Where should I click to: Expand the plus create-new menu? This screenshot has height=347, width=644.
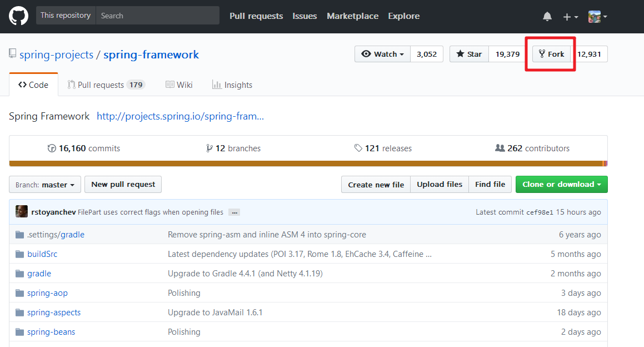[571, 17]
